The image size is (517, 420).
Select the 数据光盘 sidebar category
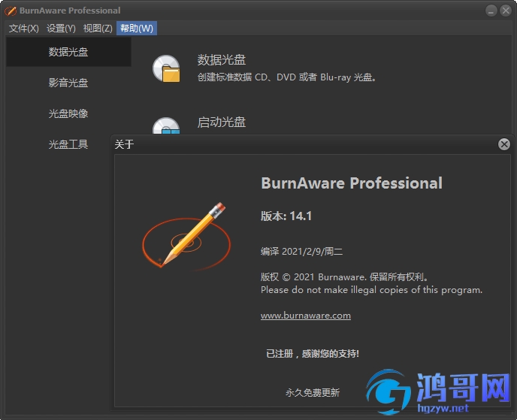point(68,52)
